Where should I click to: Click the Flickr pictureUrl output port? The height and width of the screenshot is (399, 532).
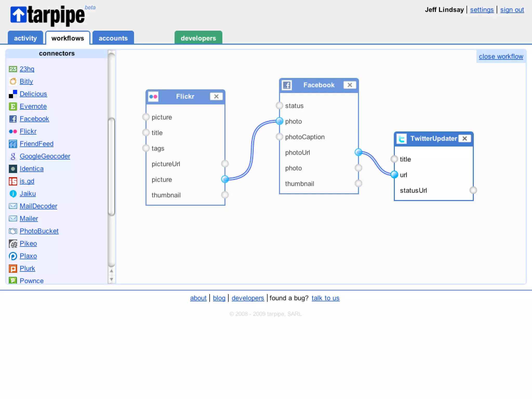pyautogui.click(x=225, y=164)
